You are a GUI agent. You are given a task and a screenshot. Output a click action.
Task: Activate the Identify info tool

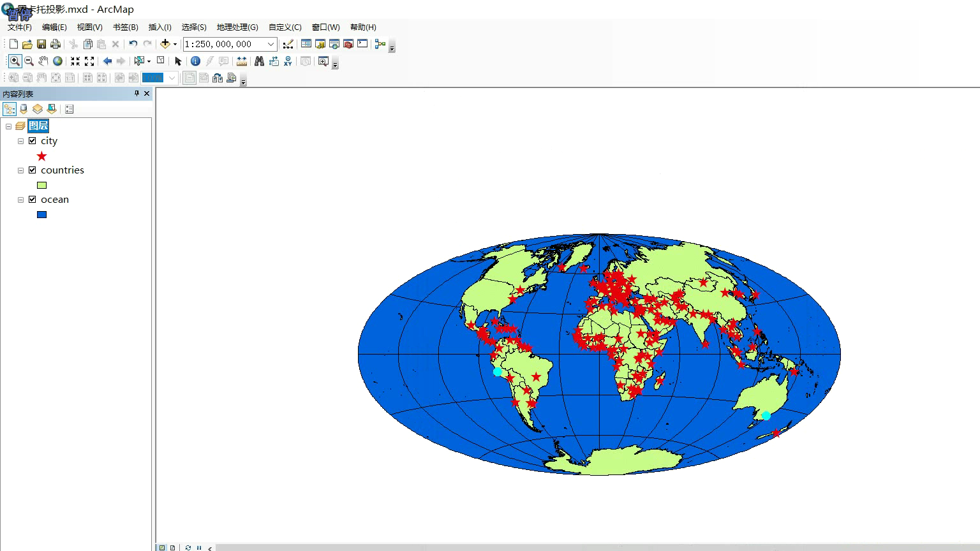195,61
